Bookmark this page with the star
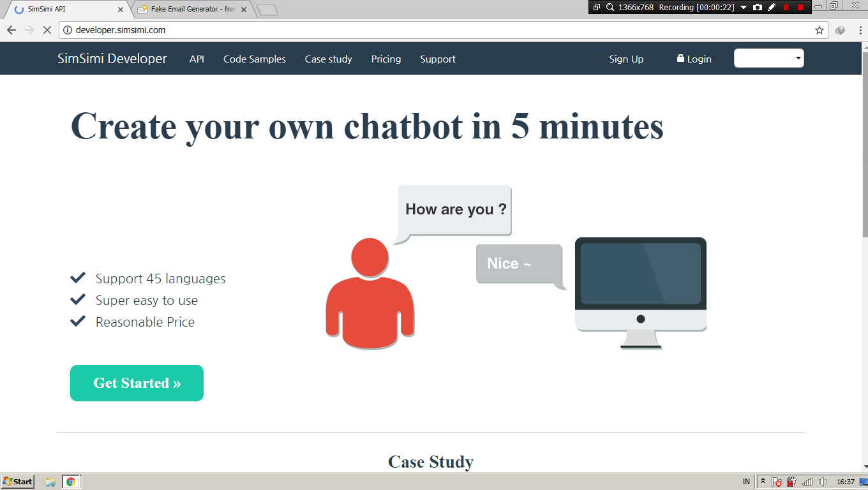 point(819,30)
